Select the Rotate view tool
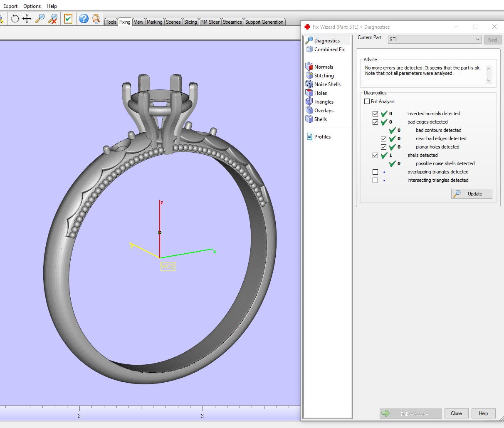Screen dimensions: 504x428 (x=15, y=19)
